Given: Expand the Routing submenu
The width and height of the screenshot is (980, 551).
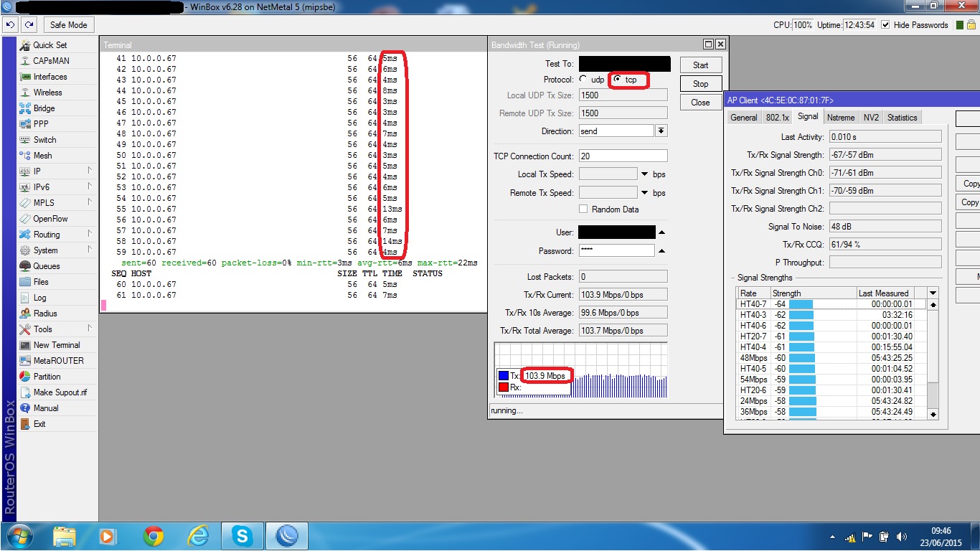Looking at the screenshot, I should [x=90, y=234].
